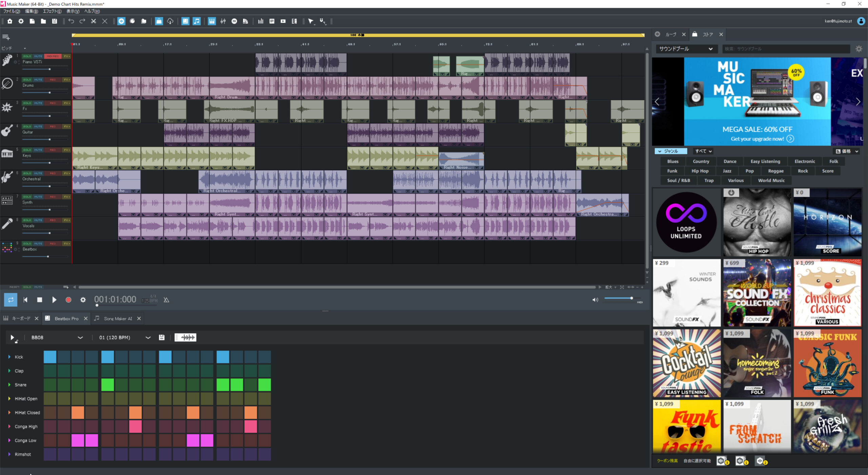Open the ファイル menu
The width and height of the screenshot is (868, 475).
click(12, 11)
